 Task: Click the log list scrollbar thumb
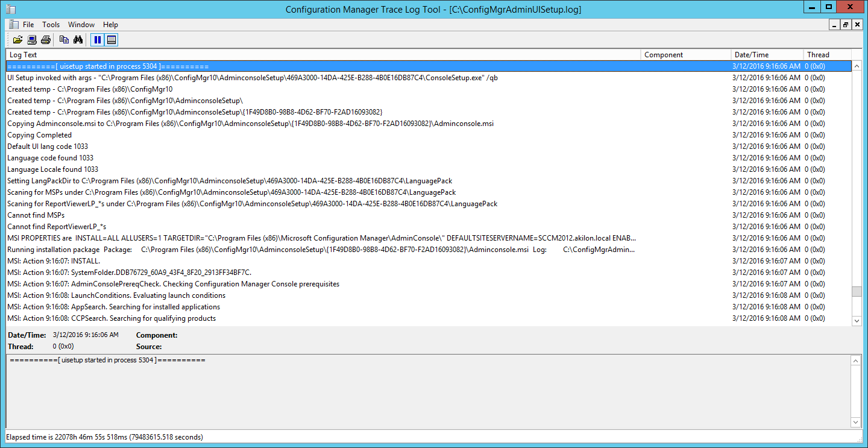[x=857, y=292]
